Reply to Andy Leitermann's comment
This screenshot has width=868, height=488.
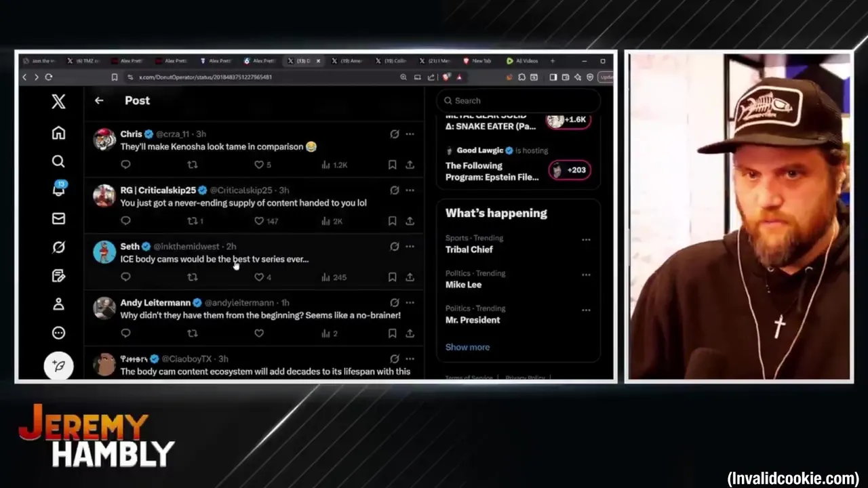125,333
